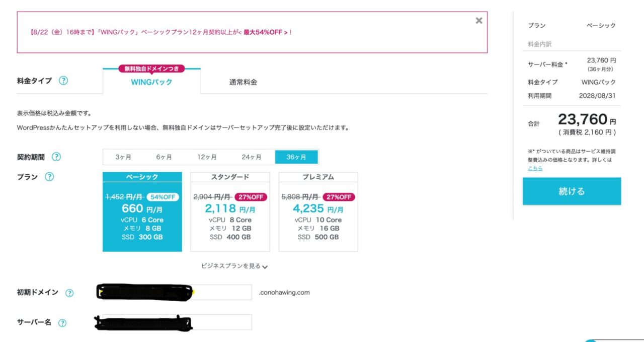
Task: Expand ビジネスプランを見る plan list
Action: [234, 266]
